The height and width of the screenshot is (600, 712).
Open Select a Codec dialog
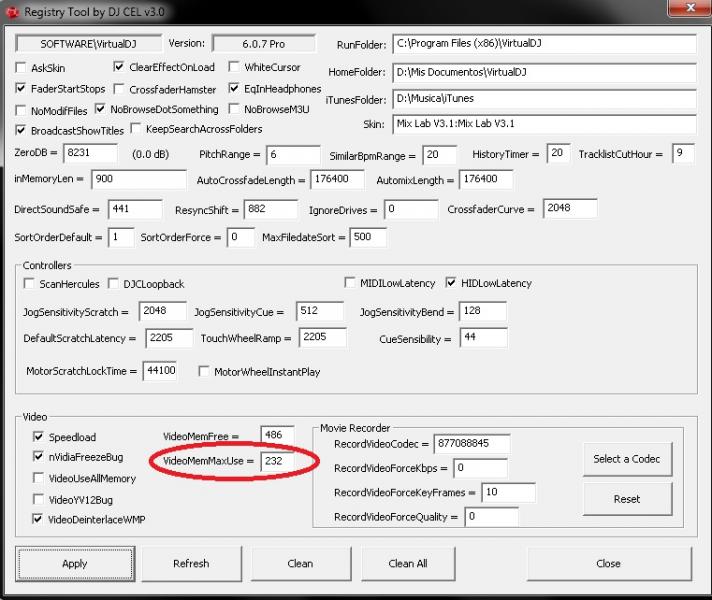pyautogui.click(x=627, y=459)
